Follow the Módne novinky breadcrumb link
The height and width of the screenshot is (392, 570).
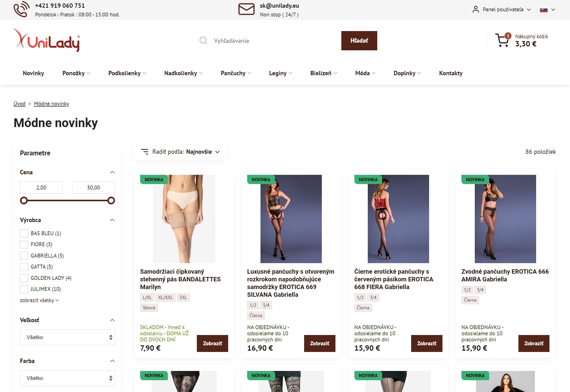[x=52, y=104]
